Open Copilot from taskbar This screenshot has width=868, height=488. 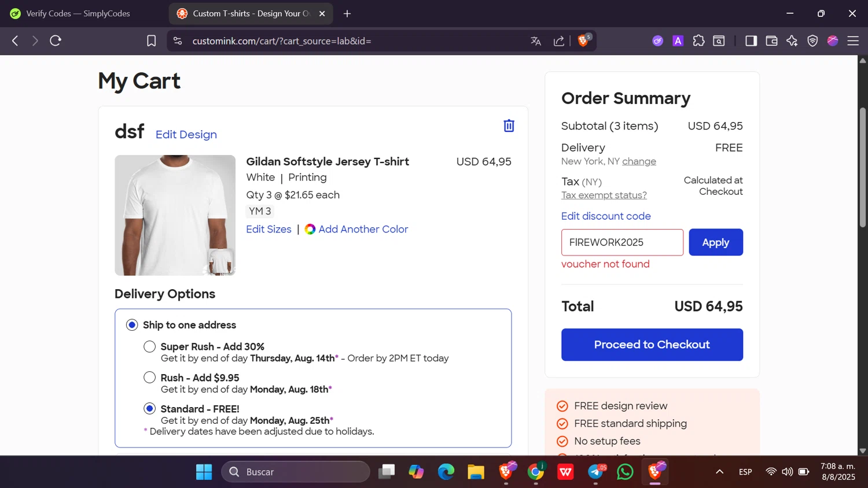click(416, 472)
